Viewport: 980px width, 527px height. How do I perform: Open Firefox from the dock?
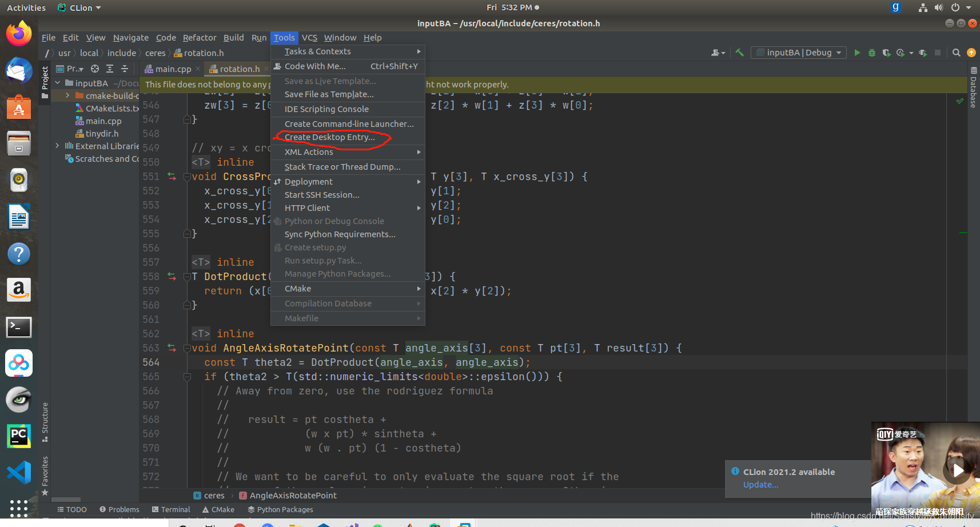[x=19, y=33]
